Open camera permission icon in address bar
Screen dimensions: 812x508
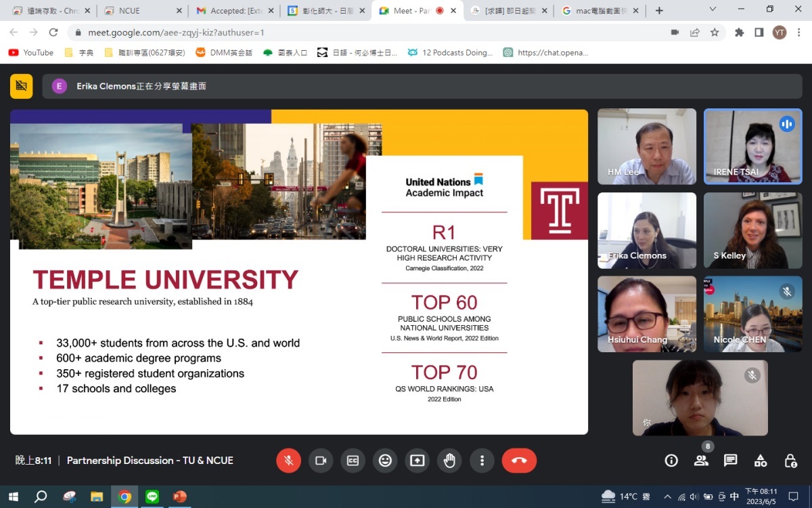[675, 33]
